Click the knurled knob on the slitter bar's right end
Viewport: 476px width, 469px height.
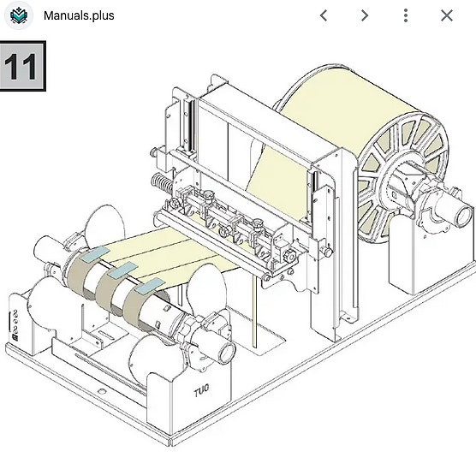tap(290, 256)
